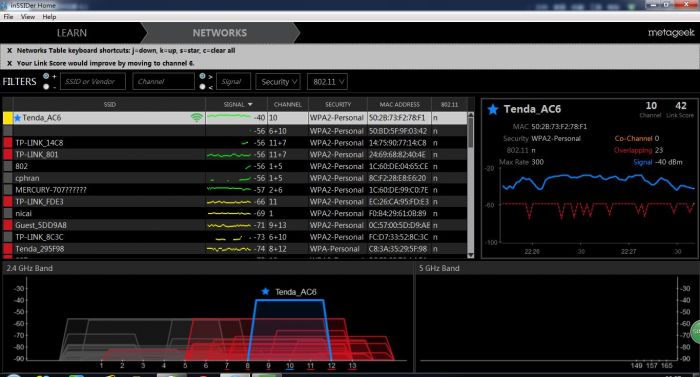Click channel 10 on the 2.4 GHz axis
The width and height of the screenshot is (700, 377).
click(290, 365)
